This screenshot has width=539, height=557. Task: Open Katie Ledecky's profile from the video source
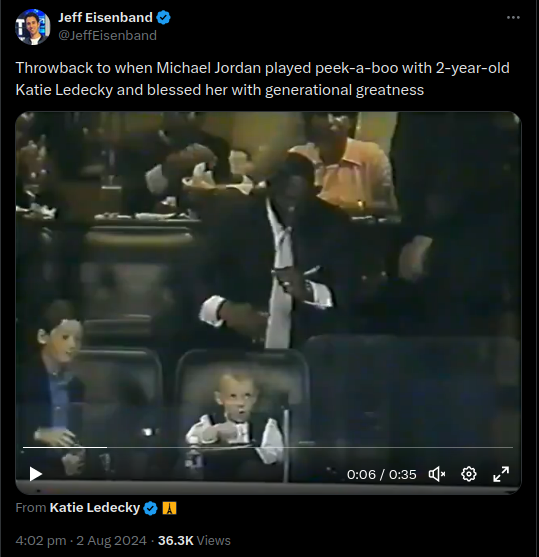coord(95,508)
